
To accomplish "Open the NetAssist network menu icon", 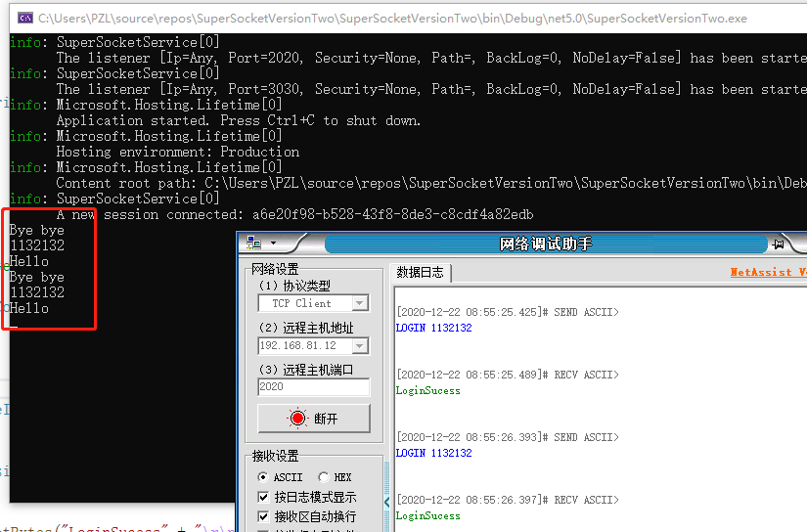I will click(254, 243).
